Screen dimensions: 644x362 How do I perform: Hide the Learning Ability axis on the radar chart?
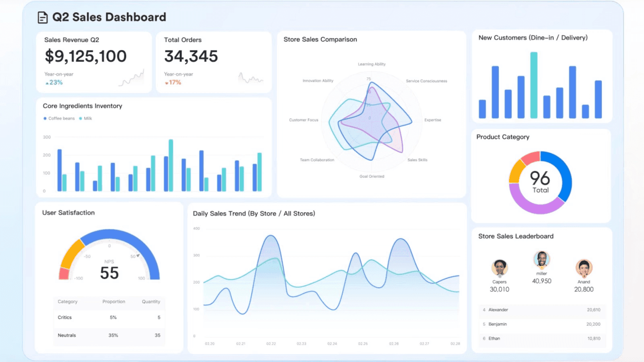371,64
